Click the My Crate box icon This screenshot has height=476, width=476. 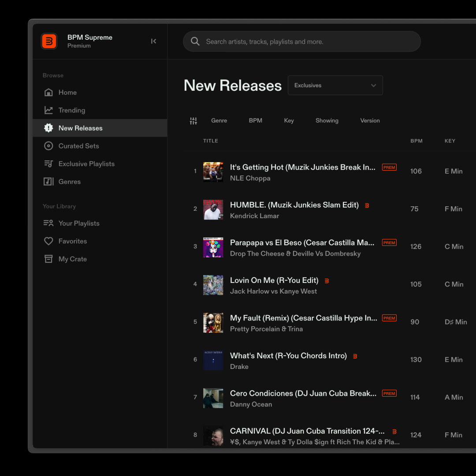coord(48,259)
